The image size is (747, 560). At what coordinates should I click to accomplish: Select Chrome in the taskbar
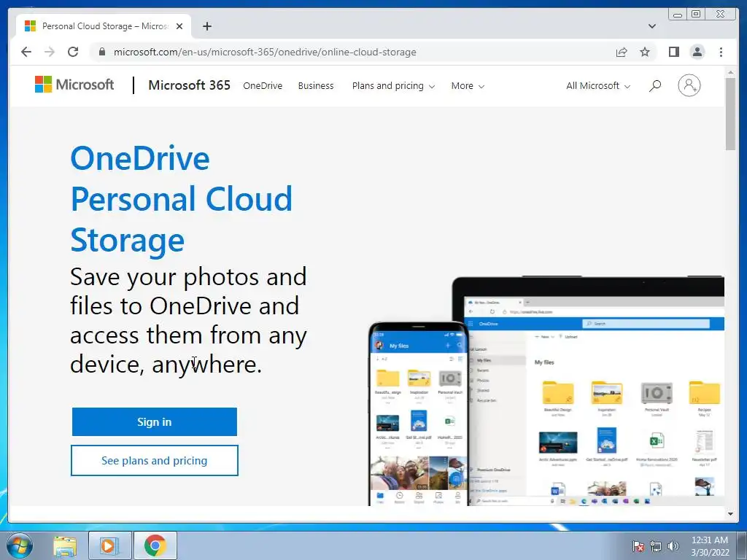coord(155,545)
